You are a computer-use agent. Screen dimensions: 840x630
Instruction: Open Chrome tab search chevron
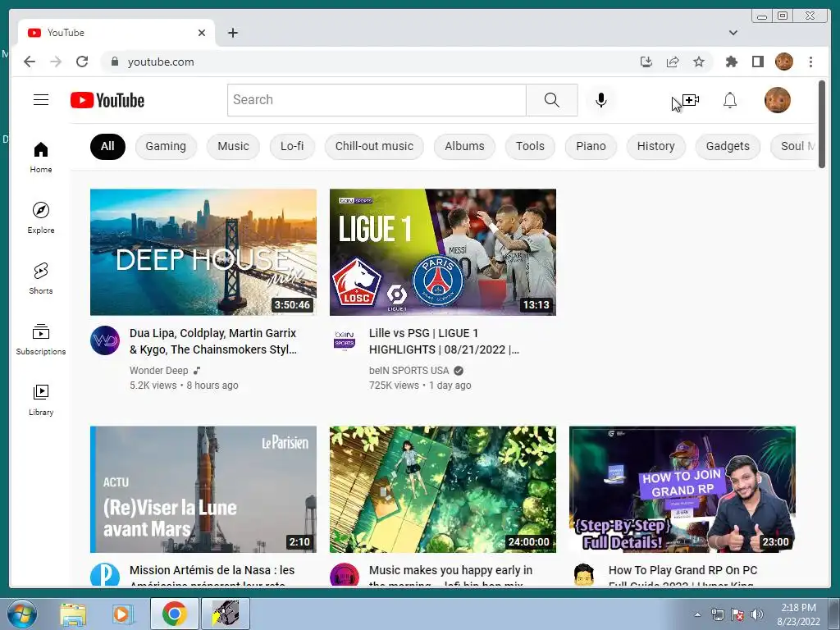(x=733, y=33)
